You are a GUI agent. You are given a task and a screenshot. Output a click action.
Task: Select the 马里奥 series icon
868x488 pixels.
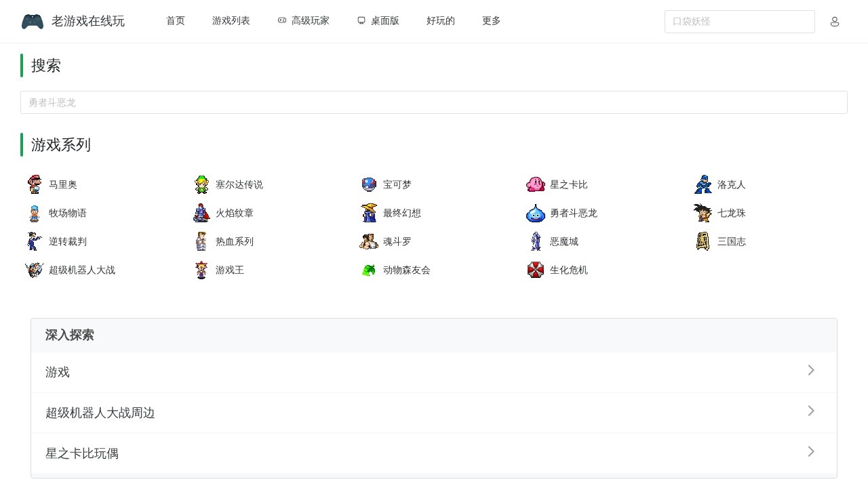[34, 184]
